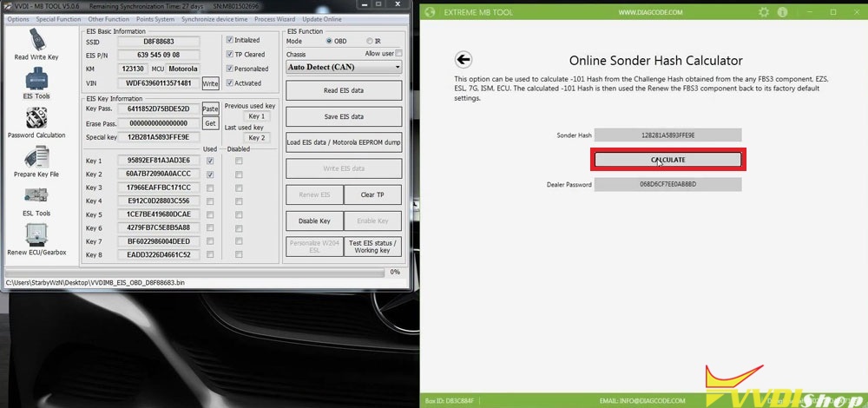Tick Key 3 Disabled checkbox
The width and height of the screenshot is (868, 408).
pos(239,188)
